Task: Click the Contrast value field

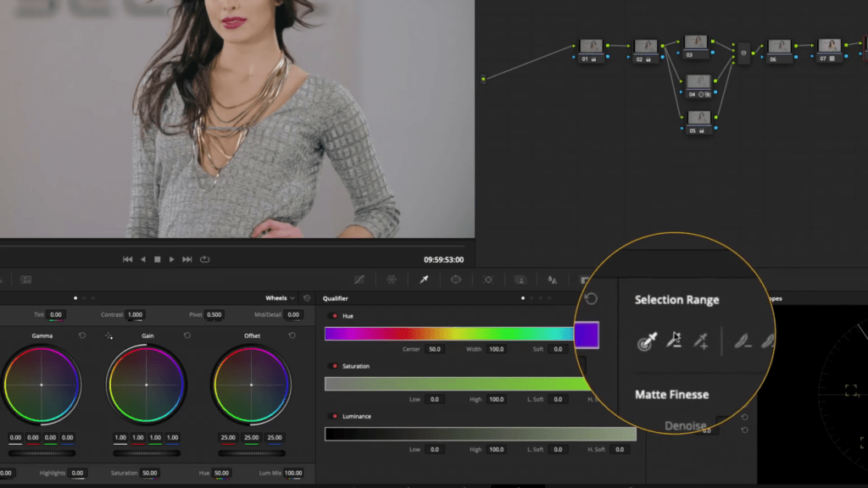Action: coord(135,314)
